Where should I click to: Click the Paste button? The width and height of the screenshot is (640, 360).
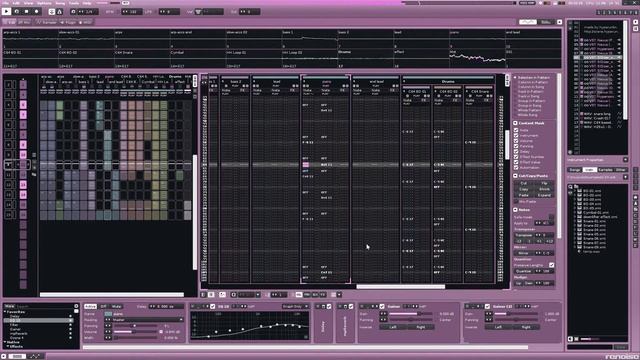tap(524, 195)
